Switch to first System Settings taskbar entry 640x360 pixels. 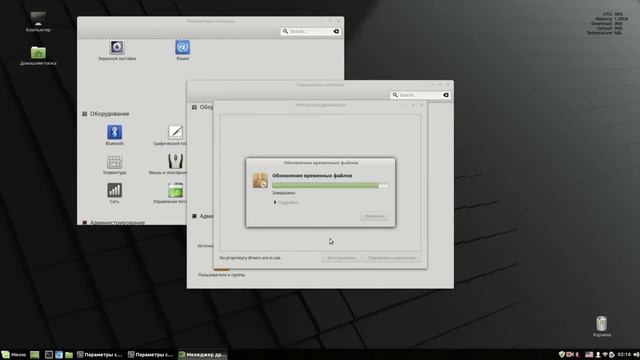click(100, 355)
